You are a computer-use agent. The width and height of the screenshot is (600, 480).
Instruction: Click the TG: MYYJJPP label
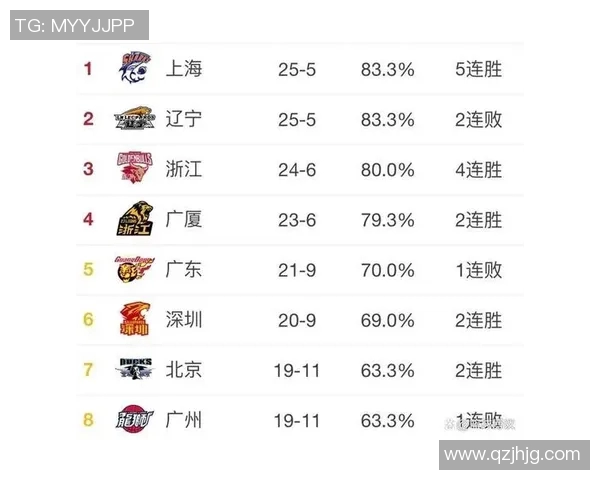79,25
